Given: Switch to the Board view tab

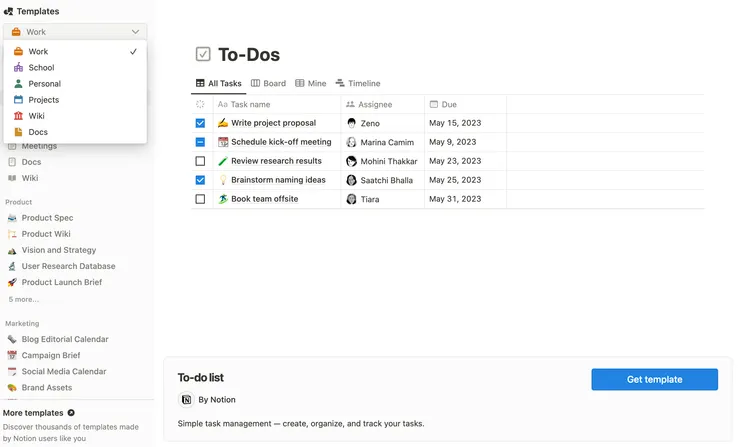Looking at the screenshot, I should [268, 84].
